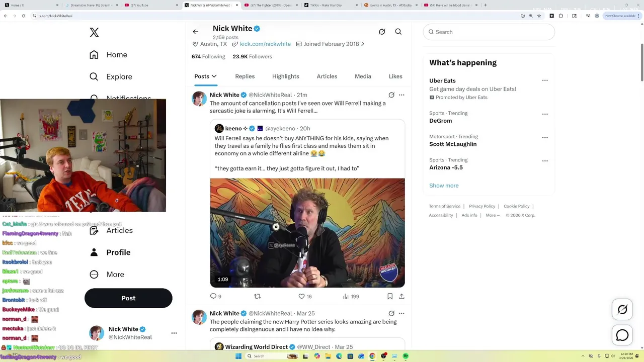
Task: Expand the Posts tab dropdown arrow
Action: tap(214, 76)
